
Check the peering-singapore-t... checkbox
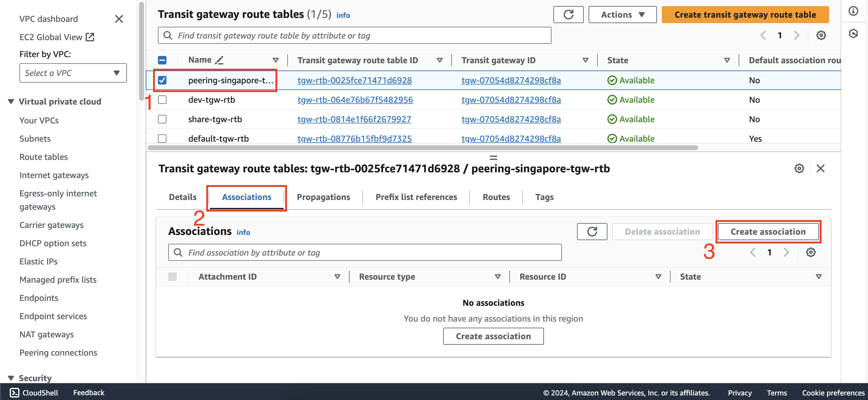pyautogui.click(x=163, y=80)
